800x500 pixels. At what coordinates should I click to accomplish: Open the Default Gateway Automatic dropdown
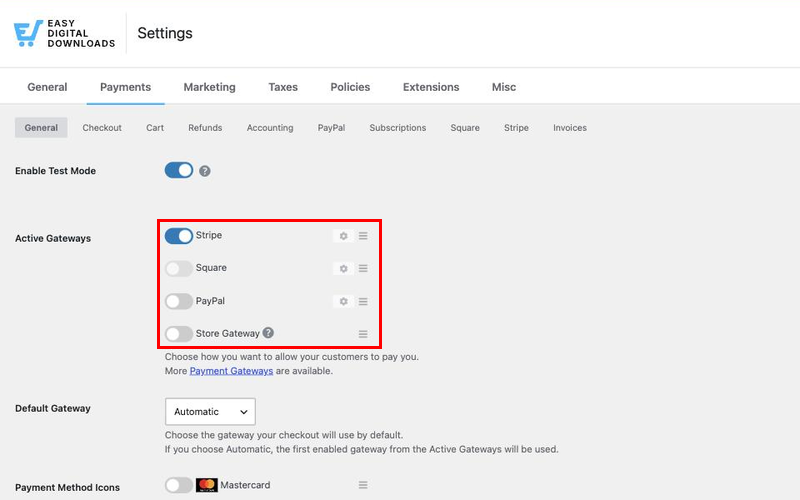pyautogui.click(x=210, y=411)
